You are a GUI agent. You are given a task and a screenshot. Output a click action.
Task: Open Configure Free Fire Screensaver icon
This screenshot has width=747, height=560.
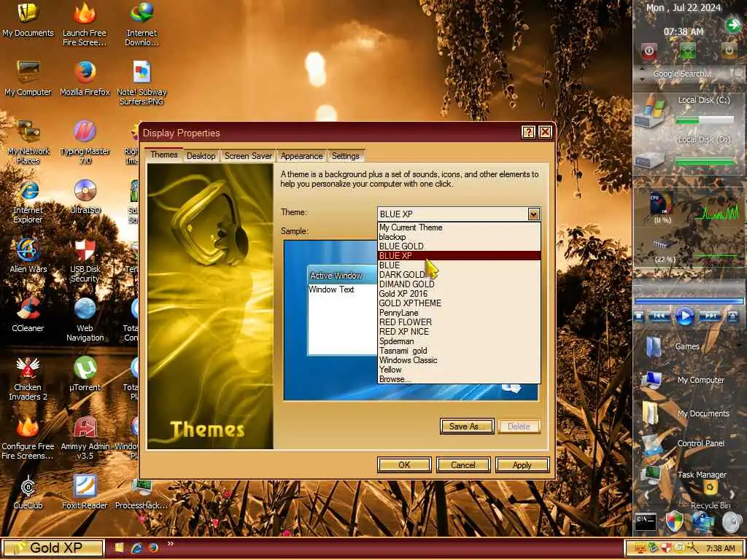point(28,437)
